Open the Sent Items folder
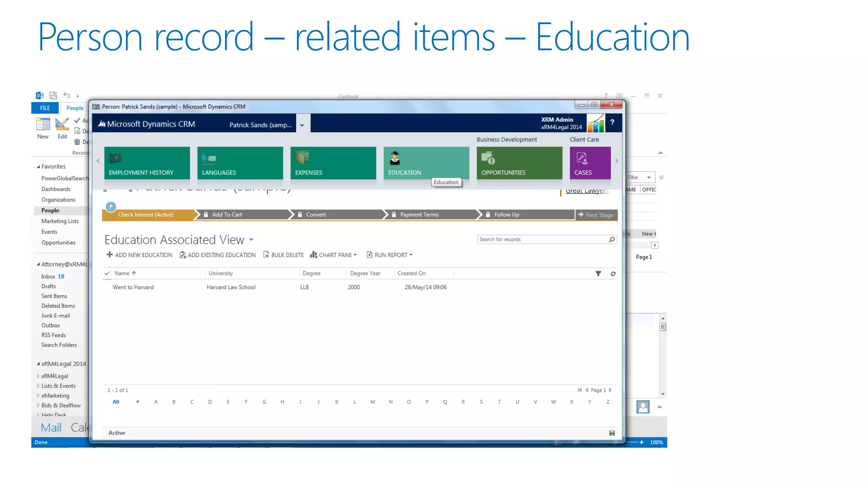Image resolution: width=868 pixels, height=488 pixels. 54,296
